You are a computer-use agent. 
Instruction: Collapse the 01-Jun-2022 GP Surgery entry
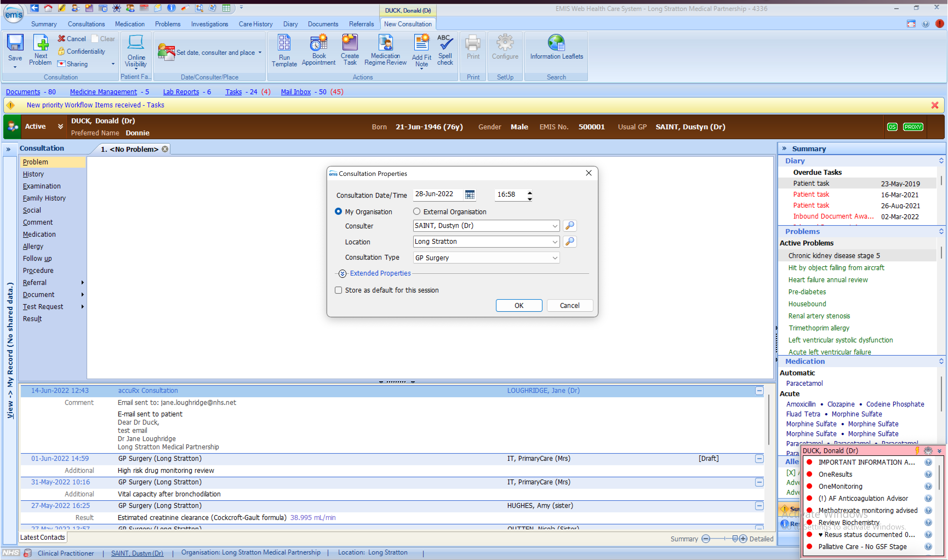tap(759, 458)
